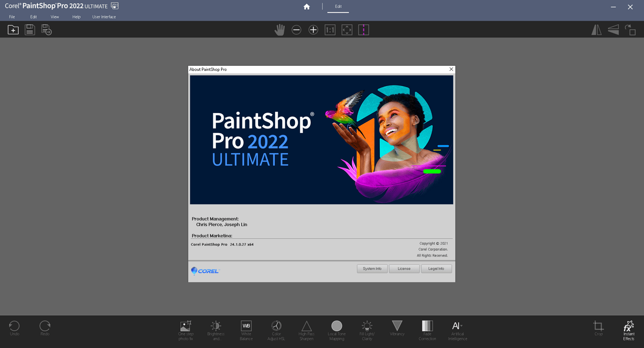
Task: Select the Vibrancy tool
Action: [397, 328]
